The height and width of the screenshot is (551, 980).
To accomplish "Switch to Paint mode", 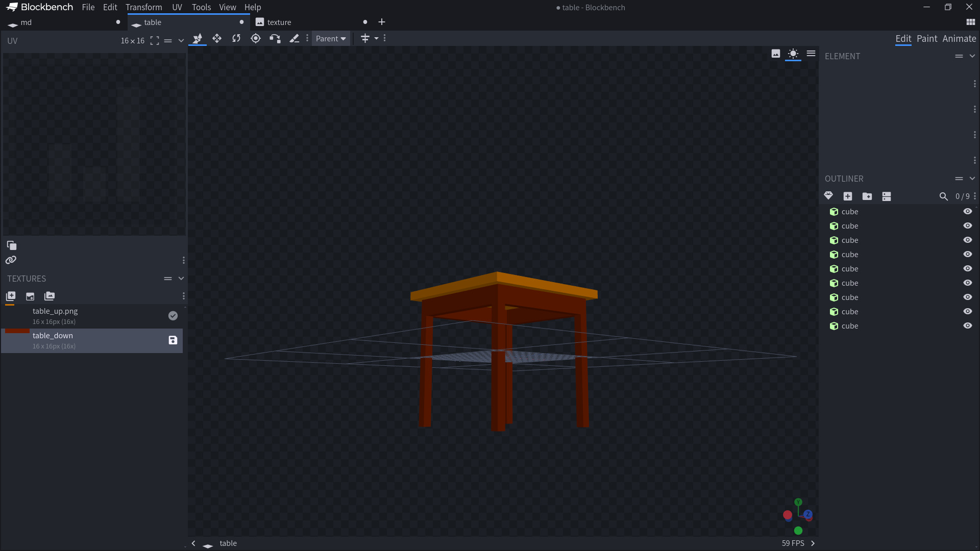I will (x=926, y=39).
